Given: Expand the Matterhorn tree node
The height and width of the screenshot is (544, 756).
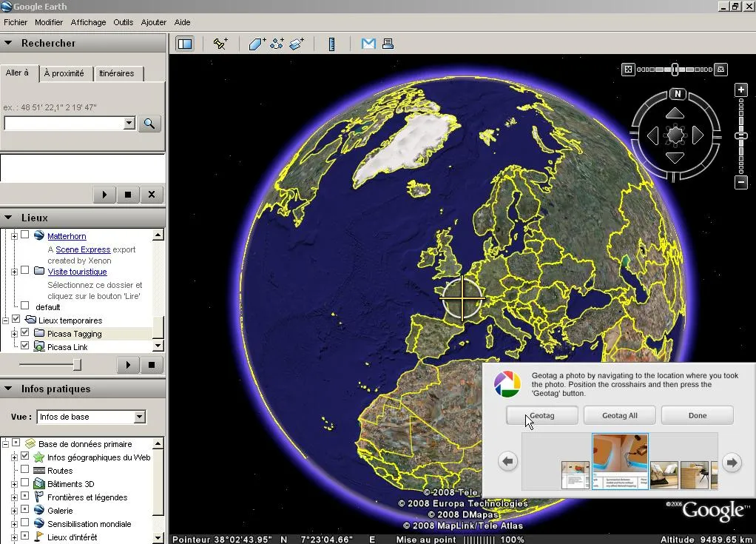Looking at the screenshot, I should pyautogui.click(x=14, y=236).
